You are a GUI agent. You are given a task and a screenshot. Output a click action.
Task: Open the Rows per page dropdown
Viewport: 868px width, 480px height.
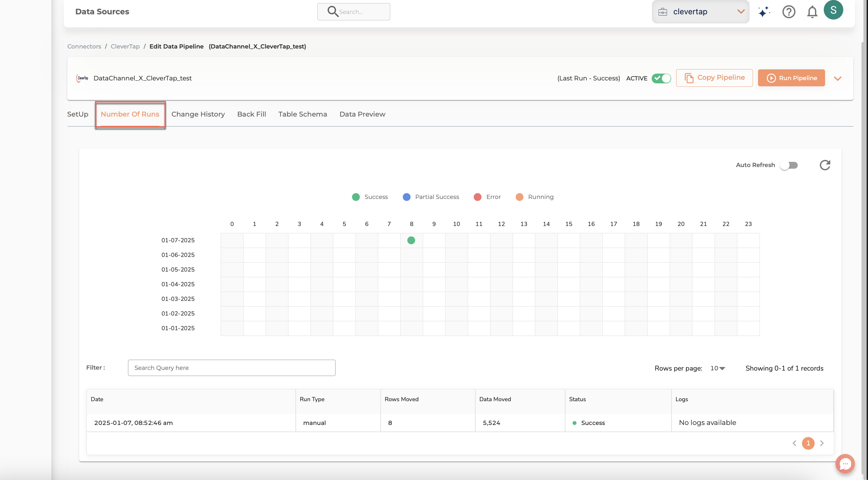pos(717,368)
